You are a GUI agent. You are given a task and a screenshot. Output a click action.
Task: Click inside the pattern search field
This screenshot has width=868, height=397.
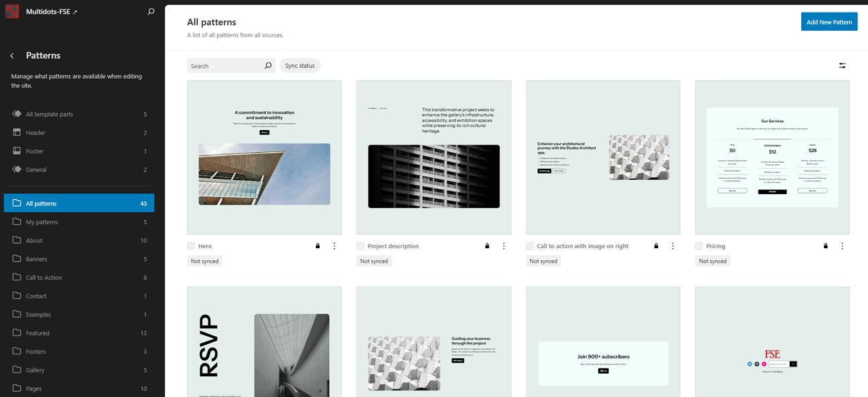[x=227, y=65]
